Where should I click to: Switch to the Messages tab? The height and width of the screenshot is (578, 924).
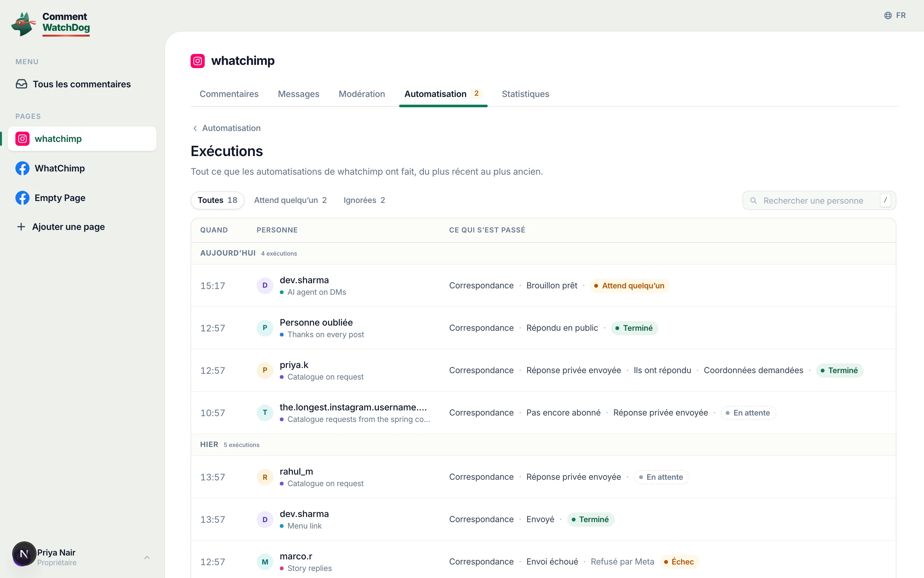(x=299, y=94)
